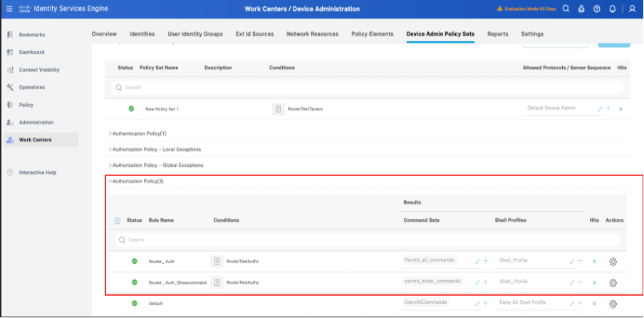Click RouterTestTacacs condition icon
The width and height of the screenshot is (644, 318).
(279, 109)
